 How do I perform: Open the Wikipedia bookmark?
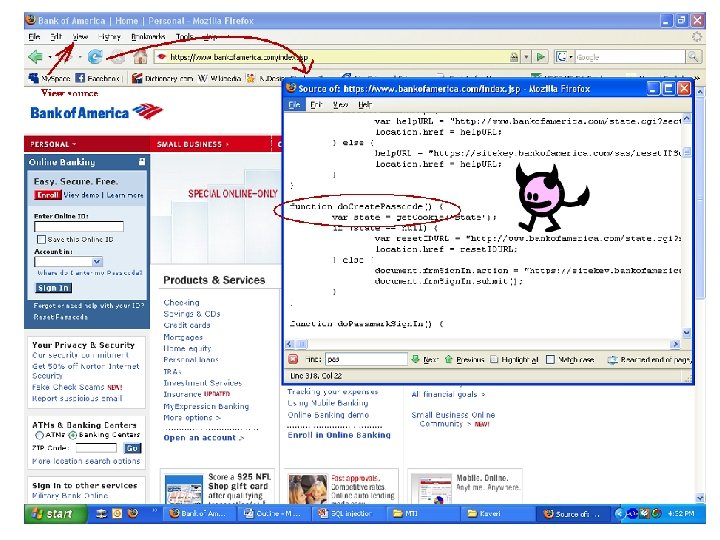point(219,79)
